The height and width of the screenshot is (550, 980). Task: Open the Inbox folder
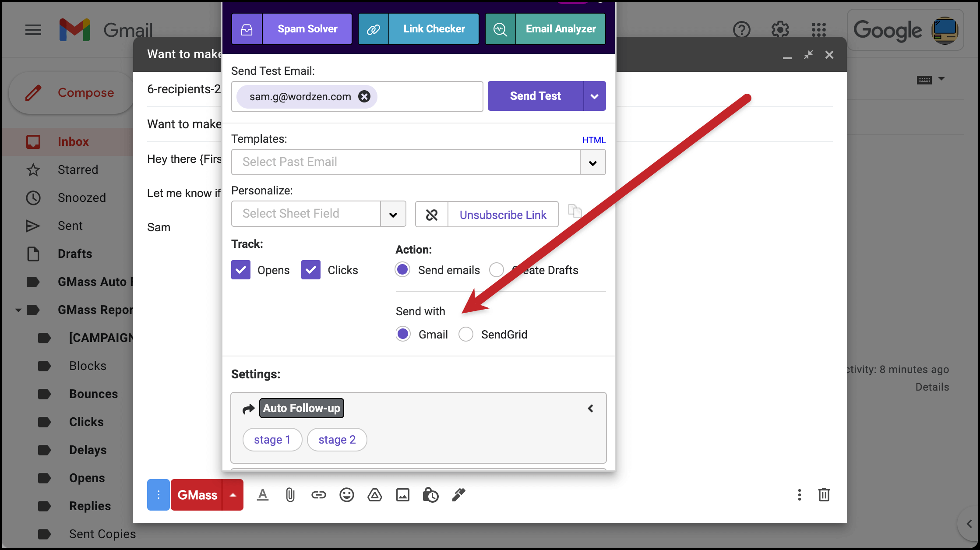click(x=73, y=141)
